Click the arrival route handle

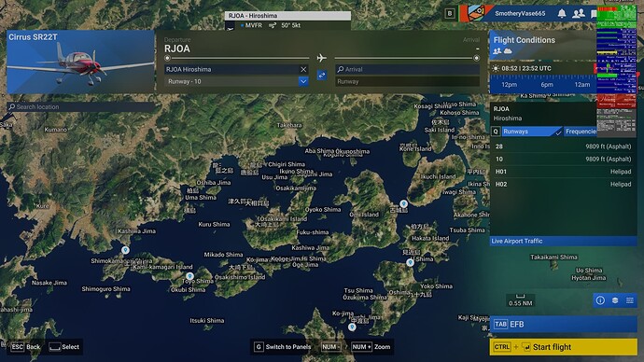pyautogui.click(x=476, y=58)
